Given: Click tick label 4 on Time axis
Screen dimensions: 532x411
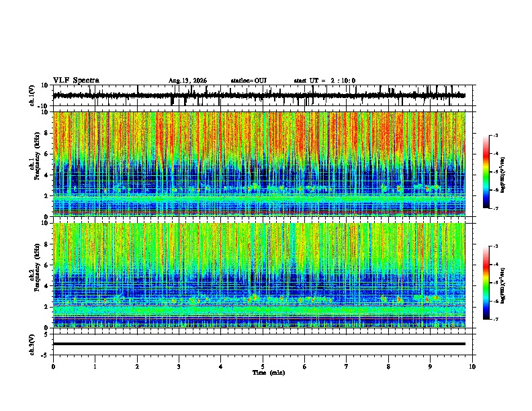Looking at the screenshot, I should (x=221, y=367).
